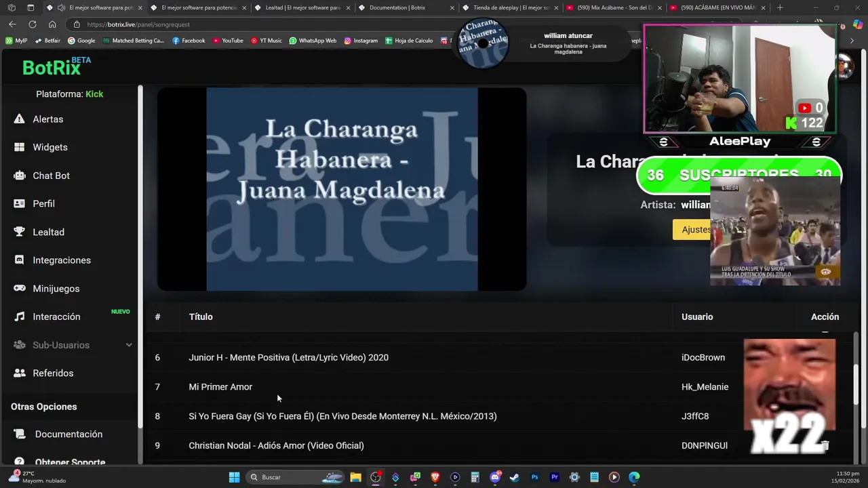The image size is (868, 488).
Task: Open the Chat Bot robot icon
Action: [x=20, y=176]
